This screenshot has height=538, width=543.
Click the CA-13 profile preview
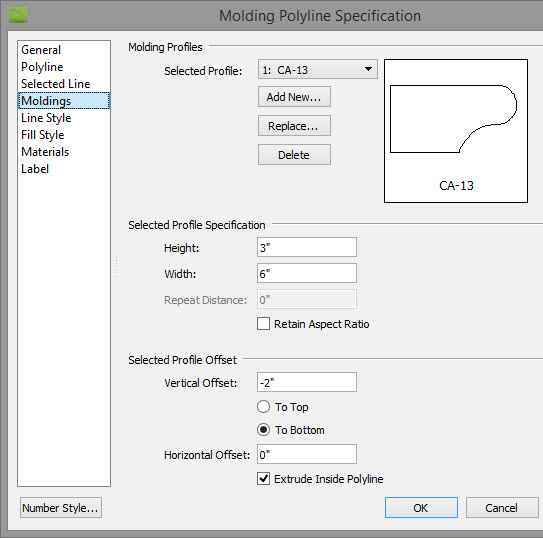(x=456, y=131)
